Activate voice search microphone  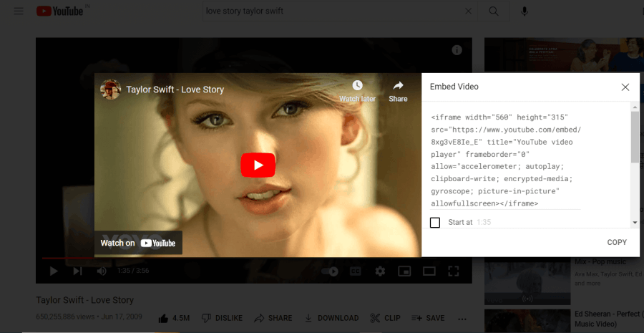(x=525, y=11)
